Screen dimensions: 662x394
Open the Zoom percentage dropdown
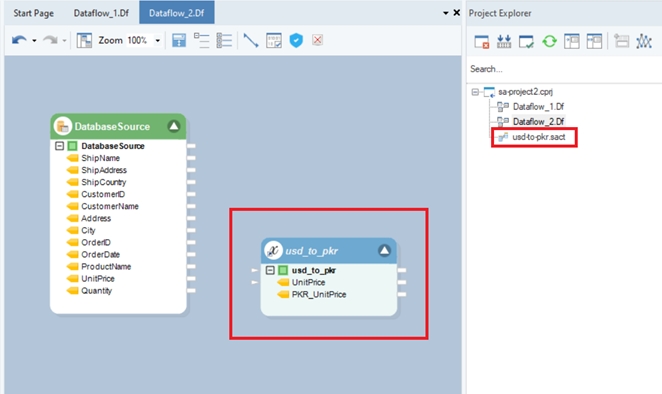(x=157, y=41)
